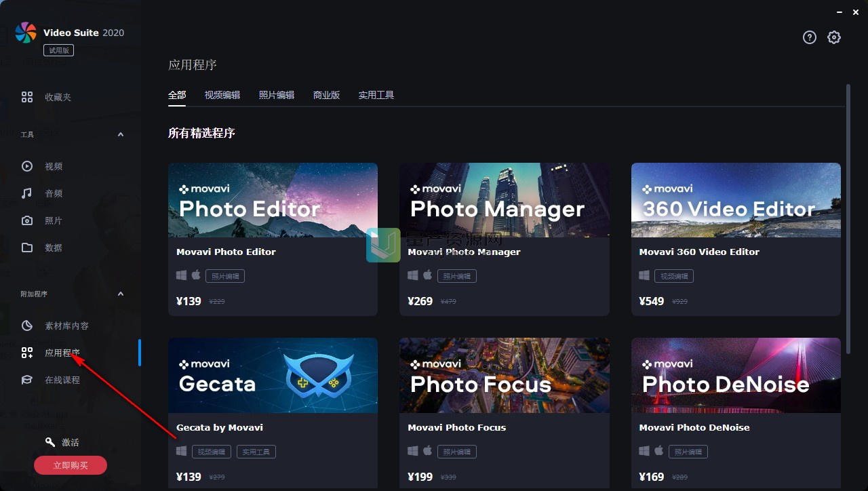Click Windows icon on Movavi Photo Focus card
This screenshot has width=868, height=491.
click(413, 451)
